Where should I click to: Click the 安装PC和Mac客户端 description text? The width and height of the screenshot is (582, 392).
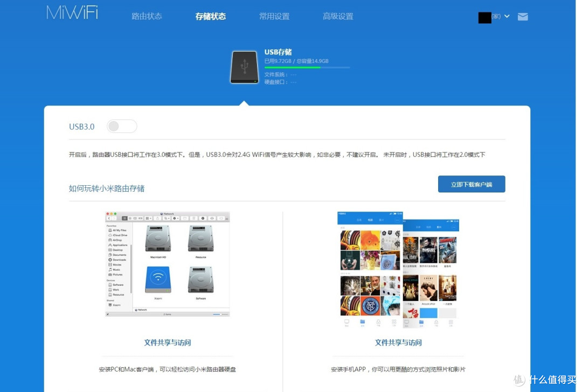coord(168,369)
